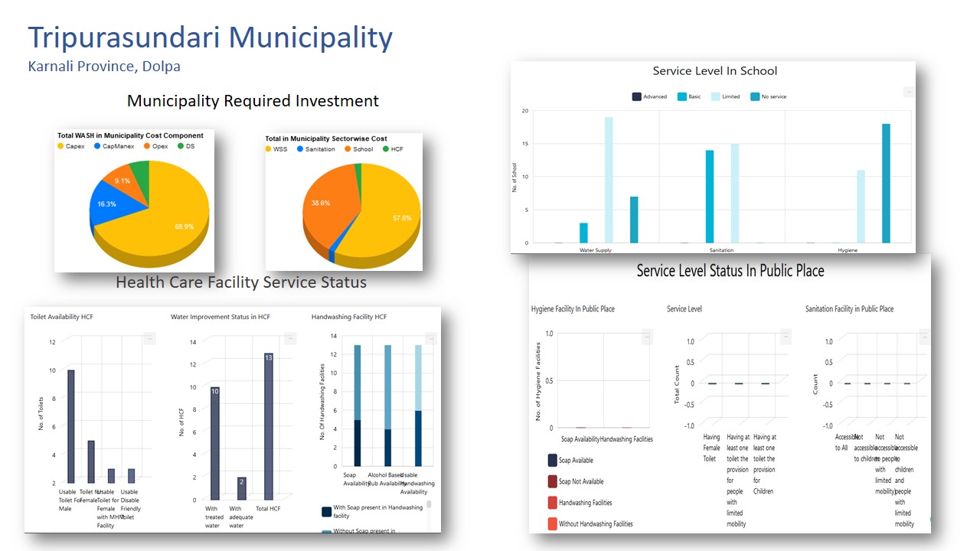The width and height of the screenshot is (980, 551).
Task: Click the Having Female Toilet axis label
Action: click(x=712, y=448)
